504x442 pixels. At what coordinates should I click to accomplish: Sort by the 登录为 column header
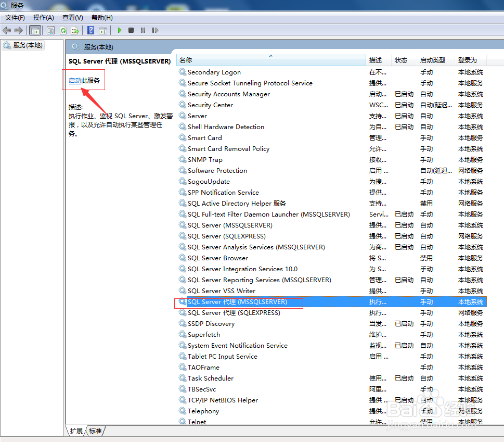(x=471, y=60)
